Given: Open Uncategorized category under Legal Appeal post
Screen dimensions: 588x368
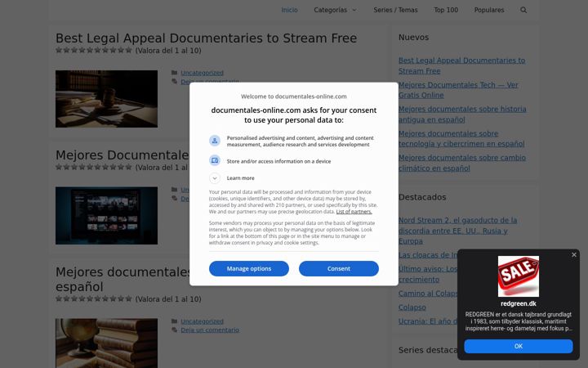Looking at the screenshot, I should pyautogui.click(x=203, y=73).
